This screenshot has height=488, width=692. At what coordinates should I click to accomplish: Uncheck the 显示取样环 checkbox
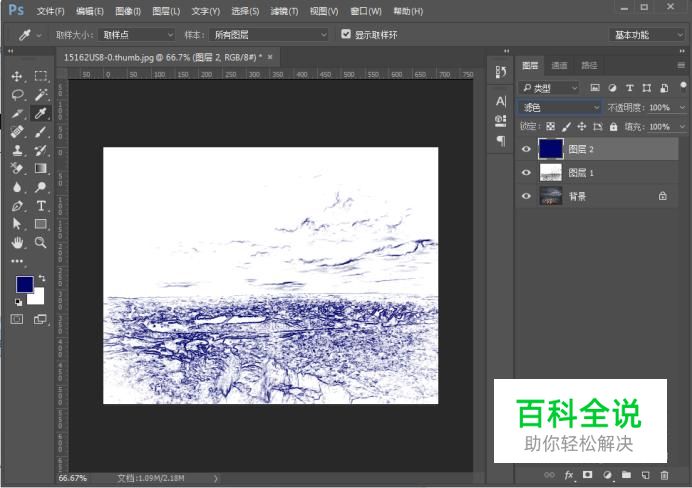point(346,34)
